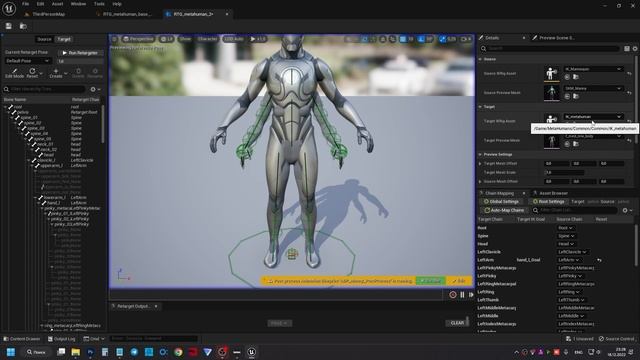The width and height of the screenshot is (640, 360).
Task: Reset Target IKRig Asset to default
Action: [629, 121]
